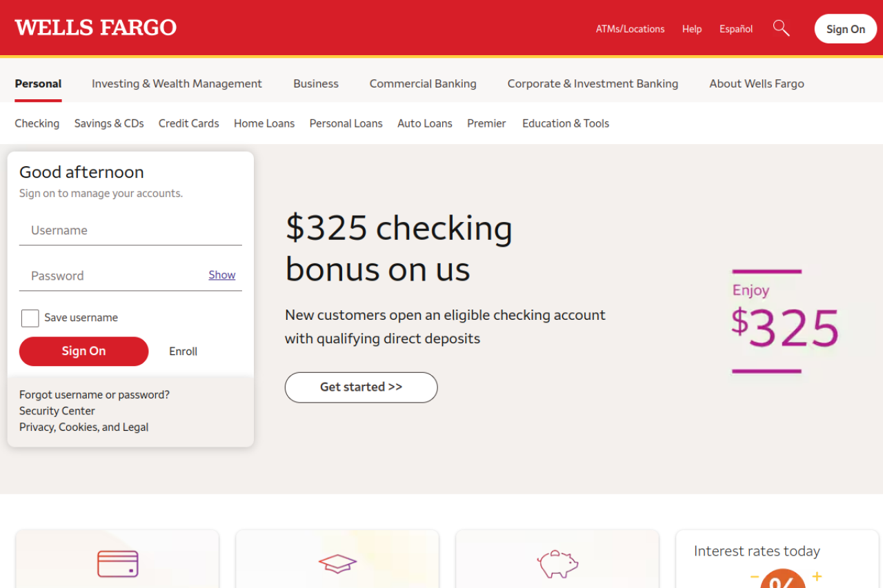This screenshot has height=588, width=883.
Task: Expand the Savings & CDs menu
Action: pos(108,123)
